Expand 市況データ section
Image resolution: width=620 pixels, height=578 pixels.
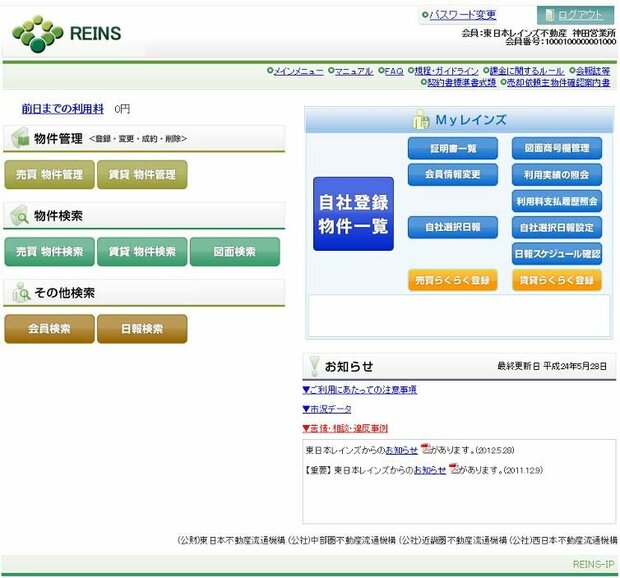(327, 409)
